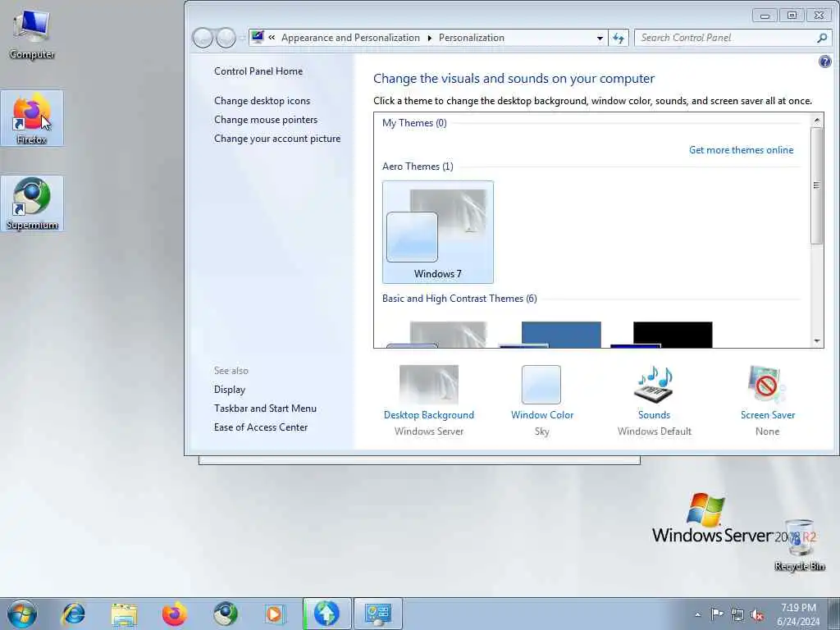Screen dimensions: 840x630
Task: Launch Firefox from the taskbar
Action: (x=175, y=614)
